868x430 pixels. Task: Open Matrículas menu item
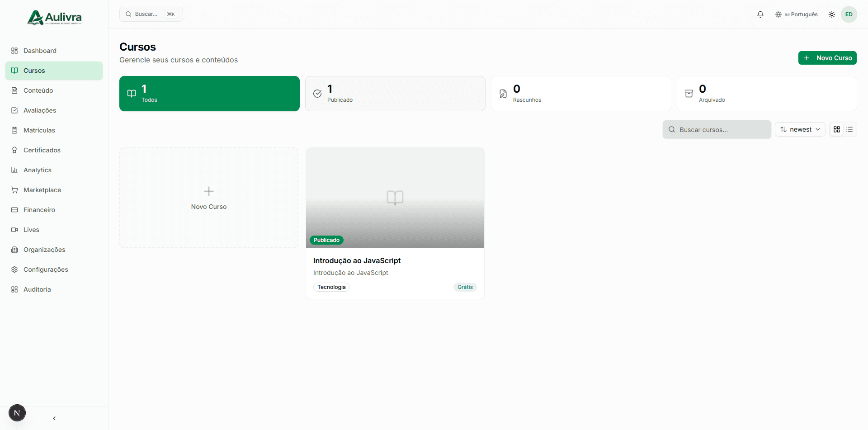pos(54,130)
